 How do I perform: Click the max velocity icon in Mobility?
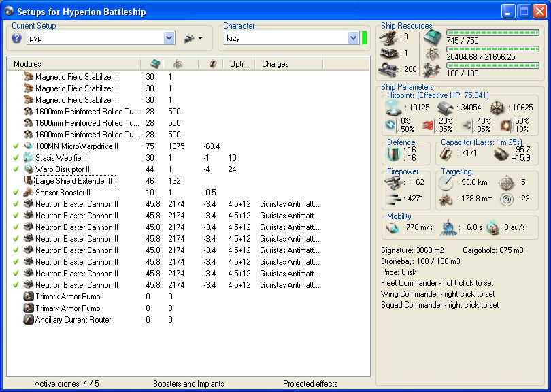click(x=394, y=226)
